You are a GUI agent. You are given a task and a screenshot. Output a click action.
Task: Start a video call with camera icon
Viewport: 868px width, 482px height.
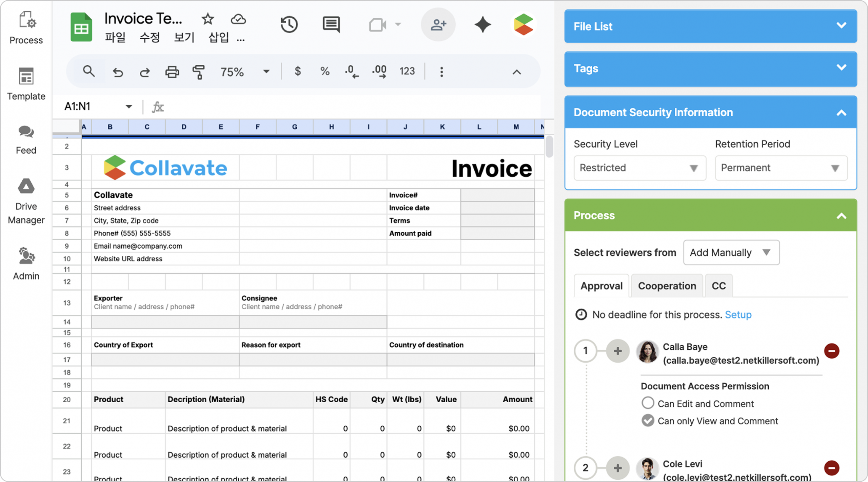click(x=378, y=25)
